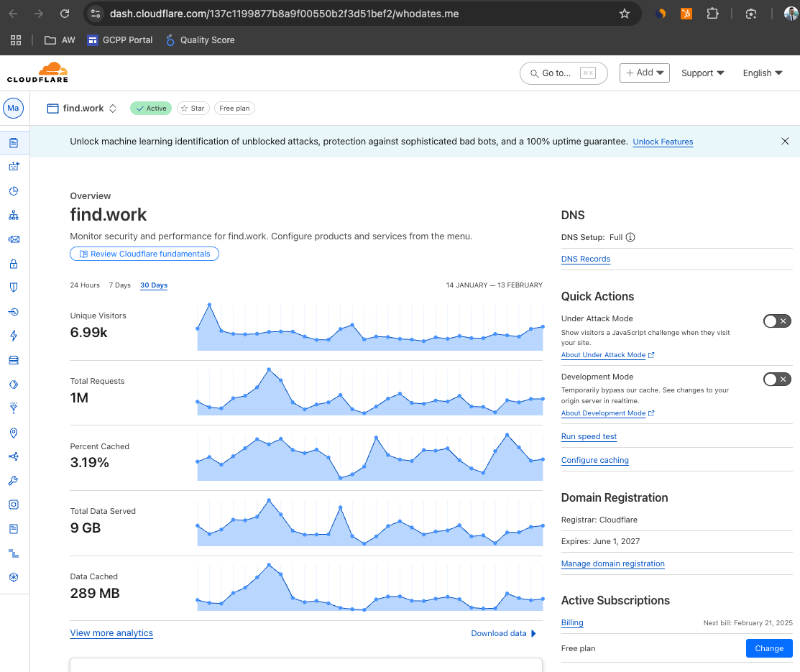Open the GCPP Portal bookmark
The height and width of the screenshot is (672, 800).
pyautogui.click(x=120, y=40)
